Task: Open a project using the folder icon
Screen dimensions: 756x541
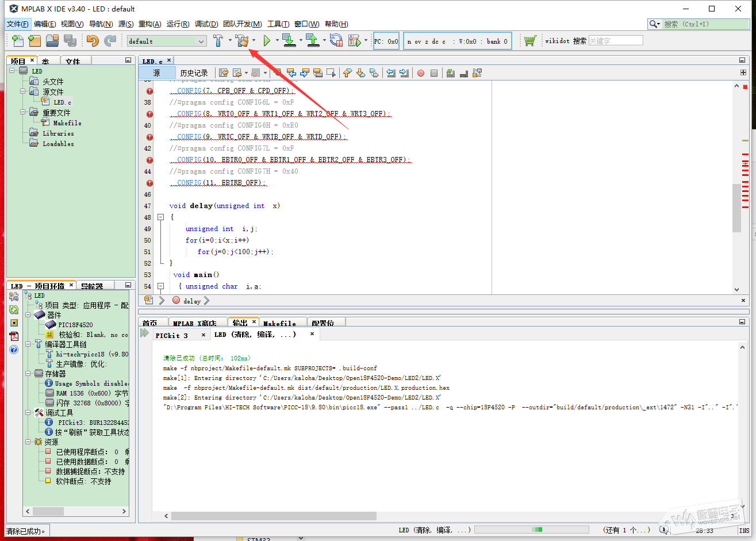Action: (52, 41)
